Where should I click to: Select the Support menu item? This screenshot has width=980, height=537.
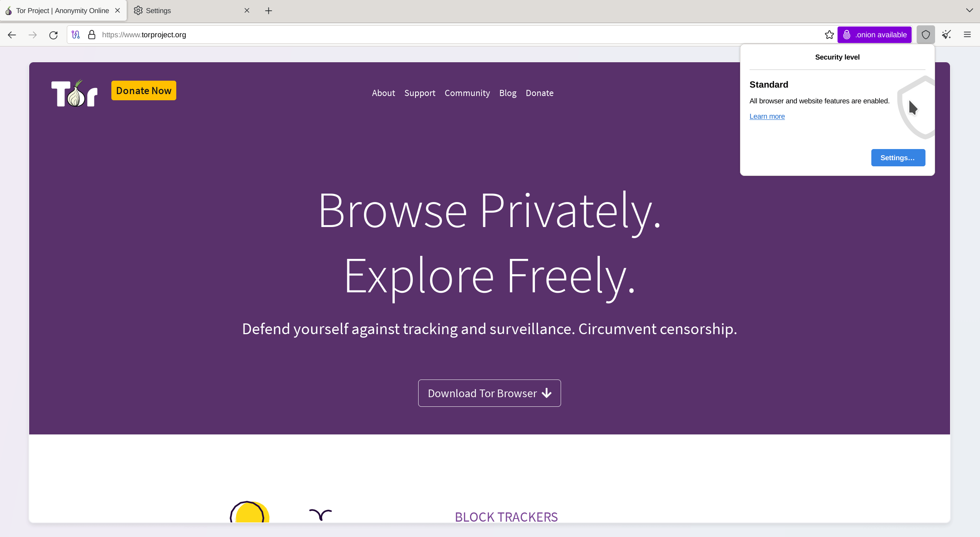(420, 92)
